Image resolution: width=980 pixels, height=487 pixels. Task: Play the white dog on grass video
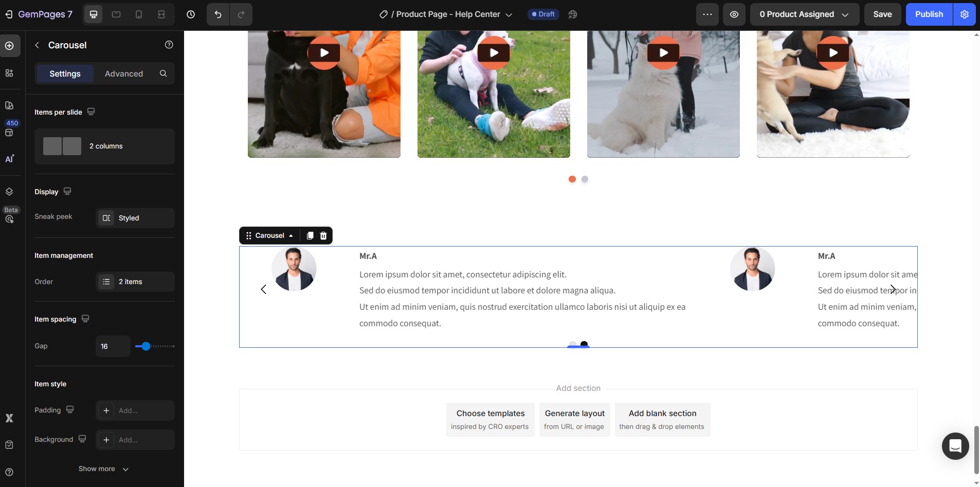point(494,52)
